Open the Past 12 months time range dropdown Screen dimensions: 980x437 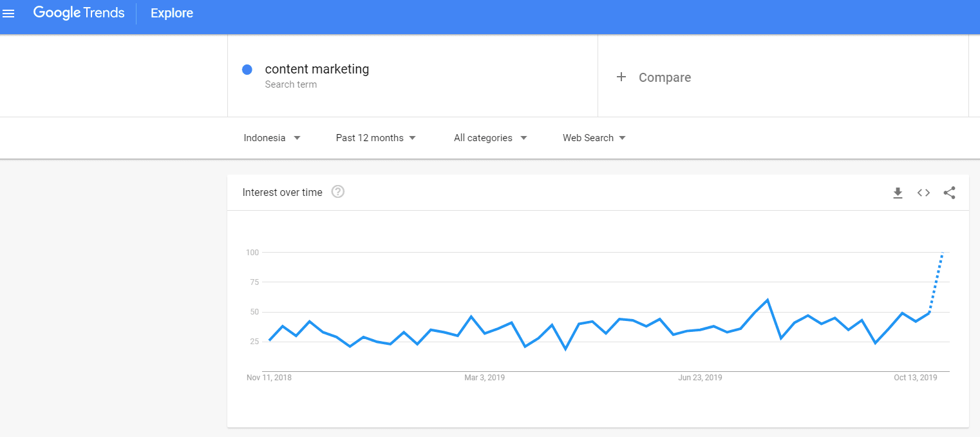(376, 138)
